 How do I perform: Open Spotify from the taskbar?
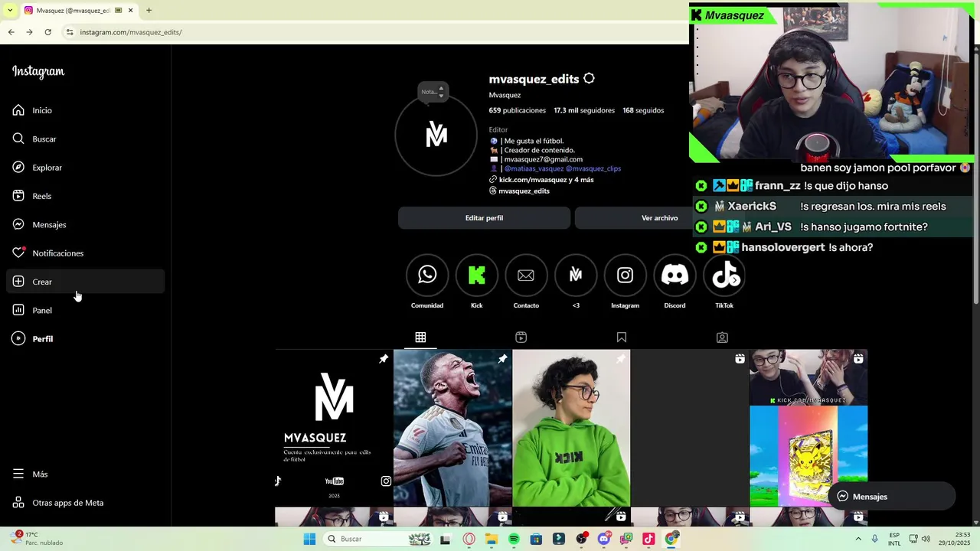(x=514, y=539)
